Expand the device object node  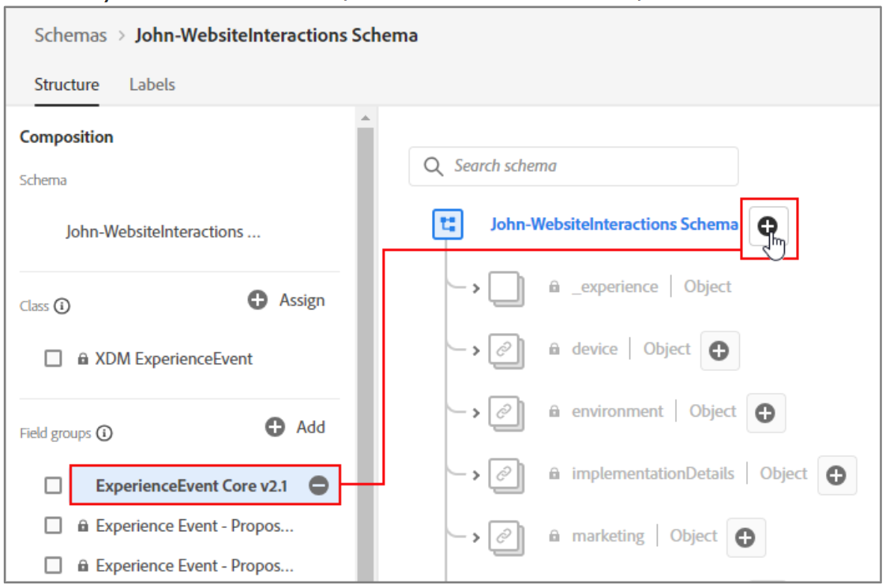pos(476,350)
